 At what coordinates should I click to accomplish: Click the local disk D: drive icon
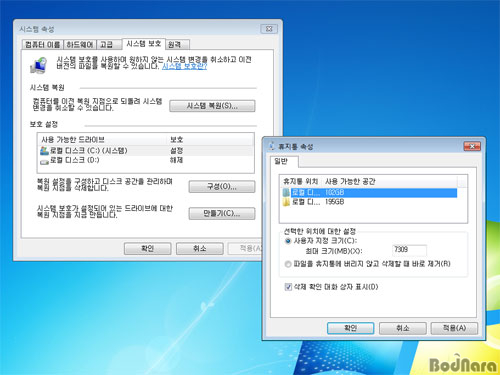44,162
